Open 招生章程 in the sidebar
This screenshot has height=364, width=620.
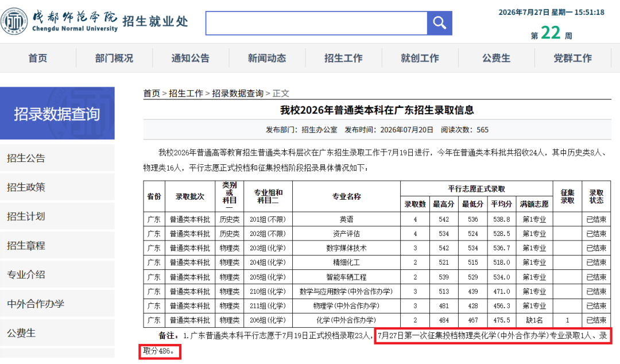(57, 245)
